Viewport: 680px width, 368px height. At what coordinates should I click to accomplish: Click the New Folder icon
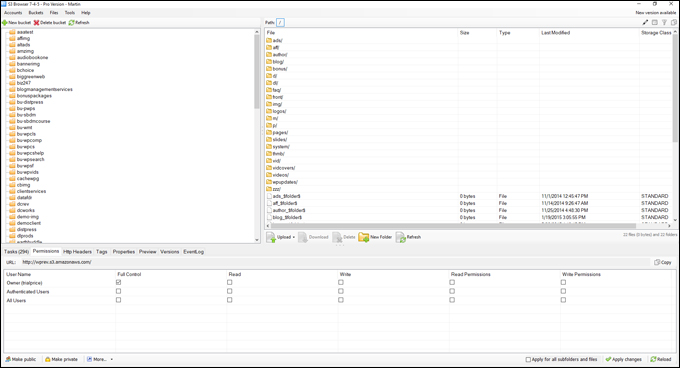pyautogui.click(x=363, y=237)
